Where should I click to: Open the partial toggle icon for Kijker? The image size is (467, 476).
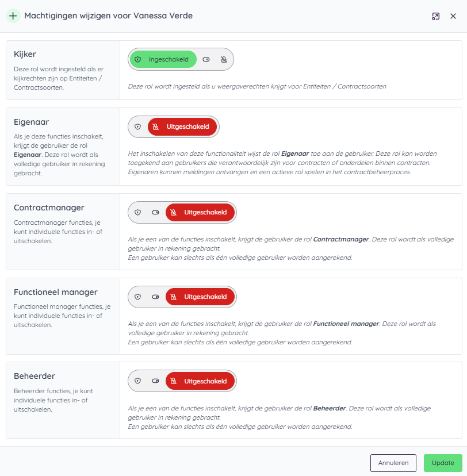[206, 59]
